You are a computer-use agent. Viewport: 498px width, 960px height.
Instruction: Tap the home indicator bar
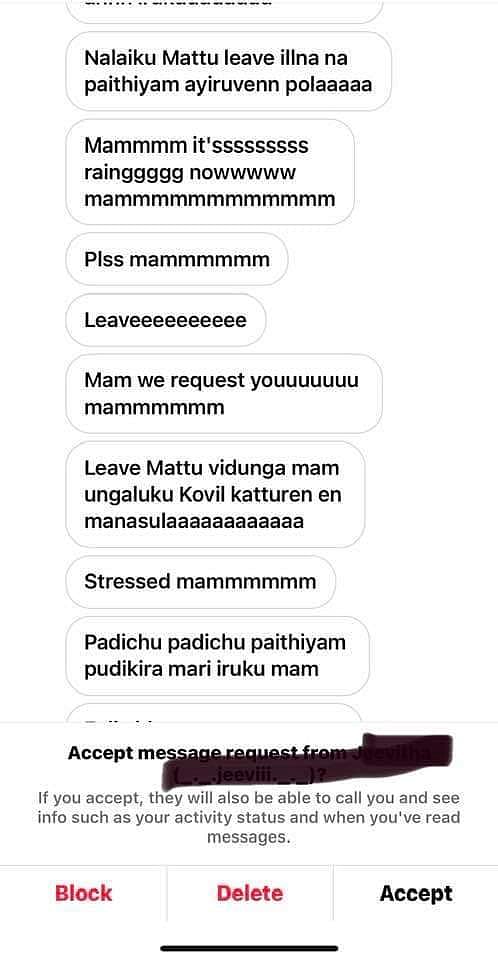click(249, 948)
